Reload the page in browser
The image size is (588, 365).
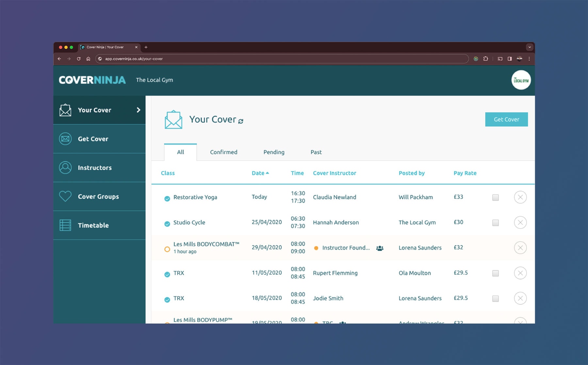tap(78, 59)
